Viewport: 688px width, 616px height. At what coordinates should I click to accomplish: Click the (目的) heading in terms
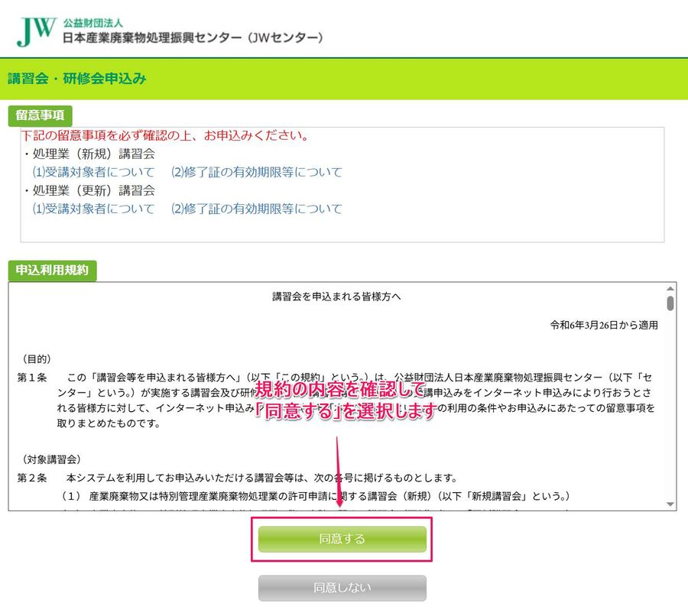(37, 359)
